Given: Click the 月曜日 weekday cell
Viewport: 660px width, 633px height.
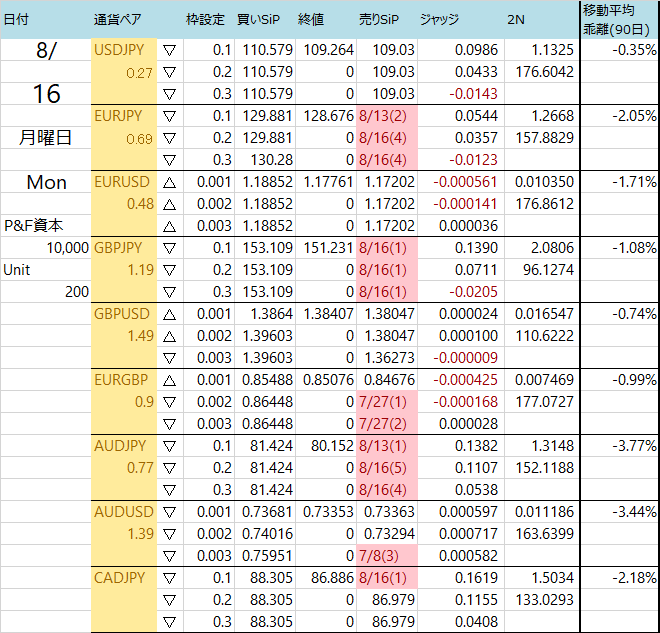Looking at the screenshot, I should pos(45,138).
